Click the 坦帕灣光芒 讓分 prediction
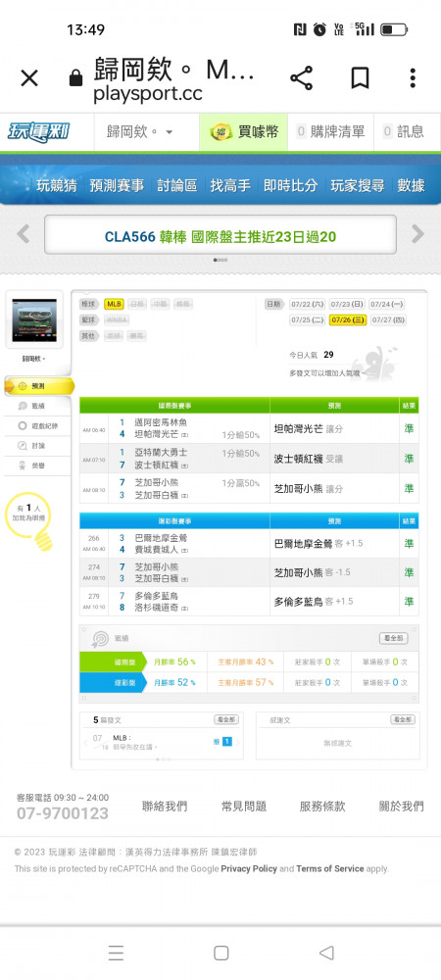Screen dimensions: 441x980 [309, 429]
